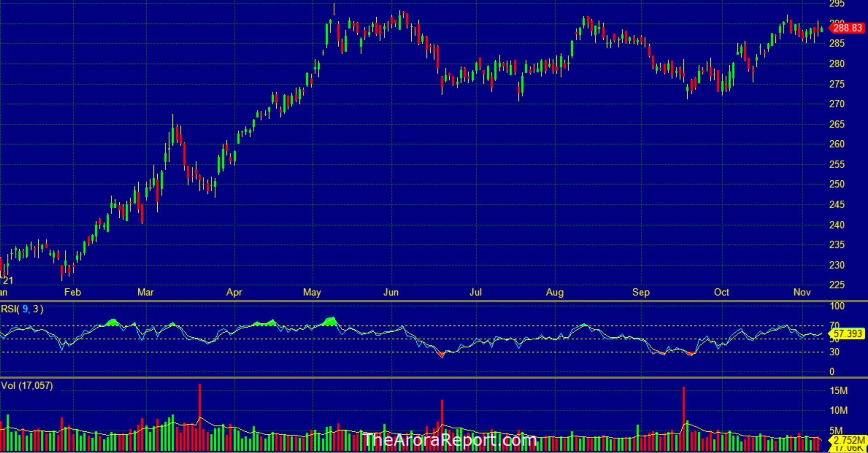Click the 245 price axis label
The width and height of the screenshot is (868, 453).
[837, 205]
